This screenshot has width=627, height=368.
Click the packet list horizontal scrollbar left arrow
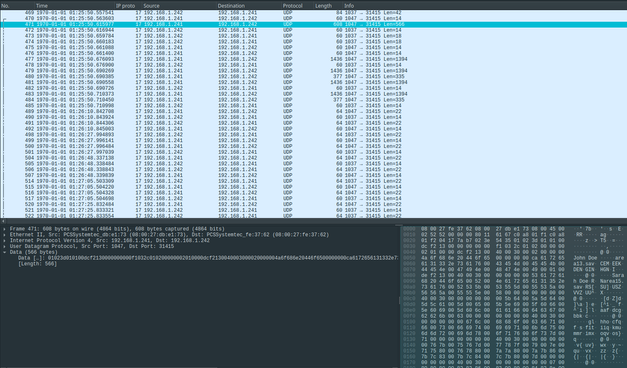click(x=3, y=221)
